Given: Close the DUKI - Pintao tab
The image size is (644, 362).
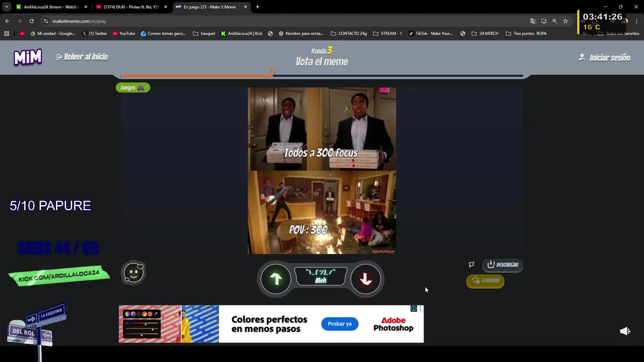Looking at the screenshot, I should click(166, 7).
